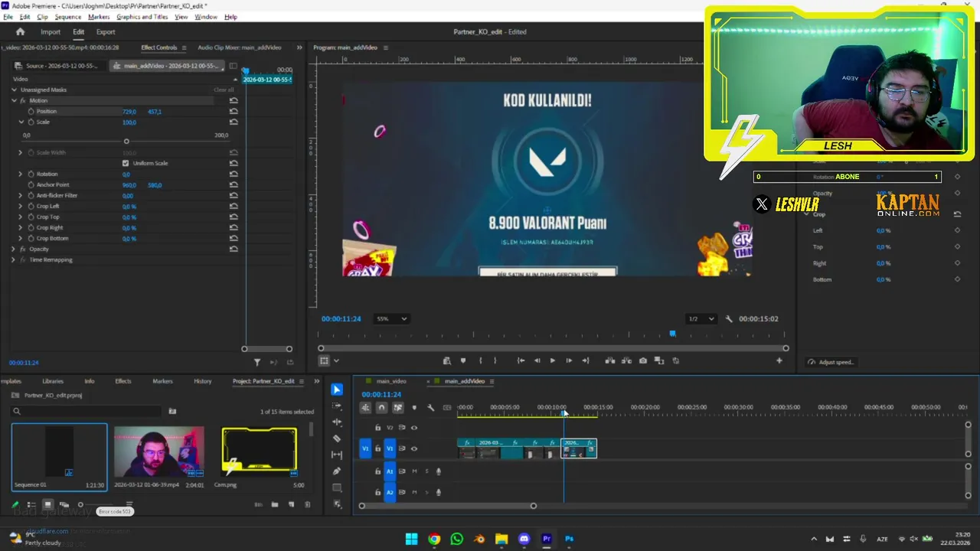
Task: Expand the Time Remapping group
Action: coord(14,260)
